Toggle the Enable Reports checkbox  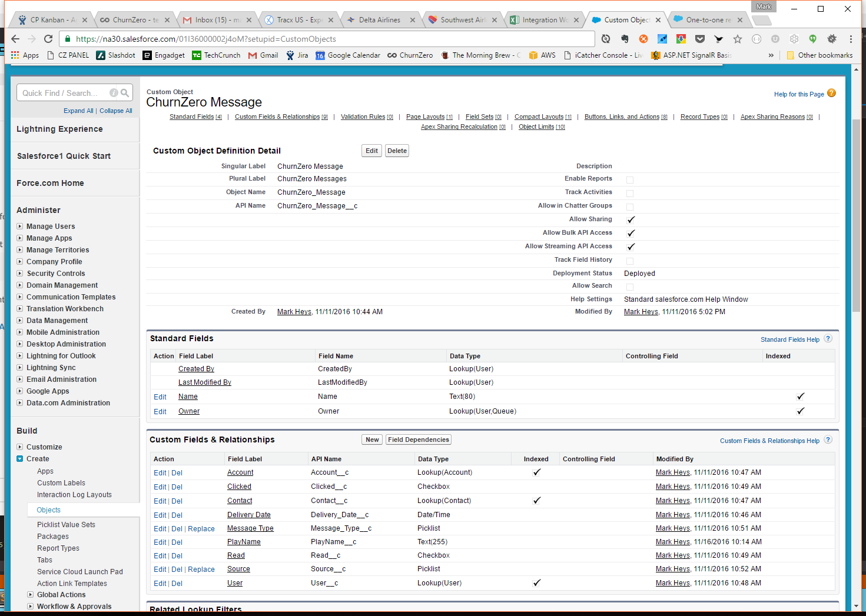point(630,180)
